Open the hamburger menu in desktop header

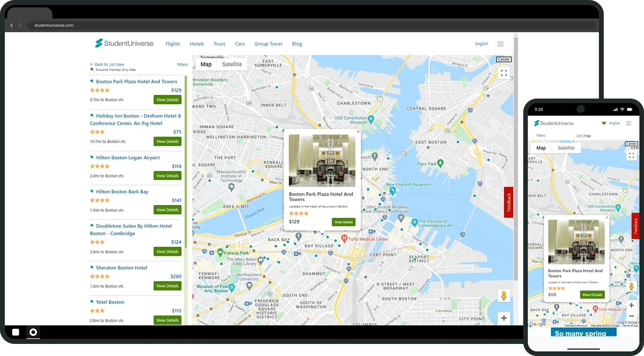pos(501,44)
